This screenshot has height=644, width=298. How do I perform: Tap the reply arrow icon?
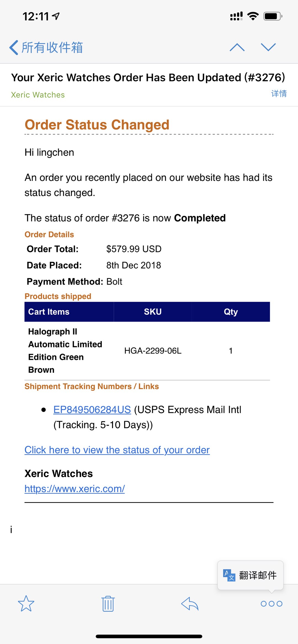190,603
